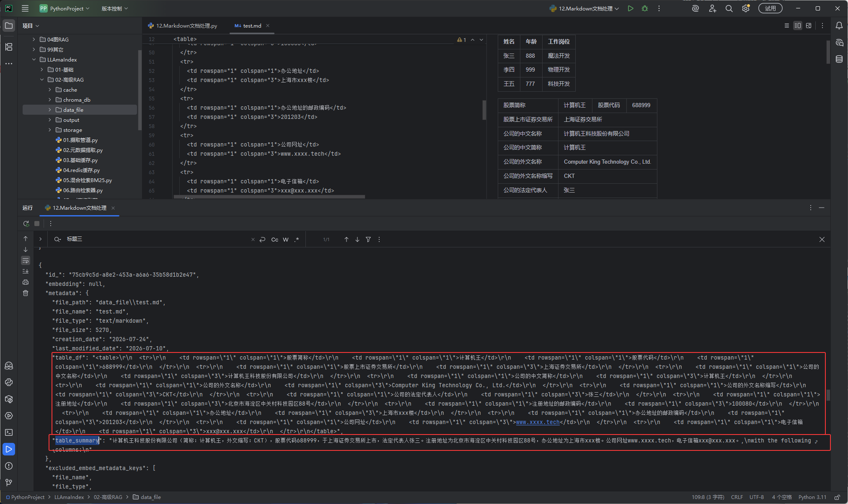Open Search Everywhere magnifier icon
This screenshot has height=504, width=848.
point(729,8)
